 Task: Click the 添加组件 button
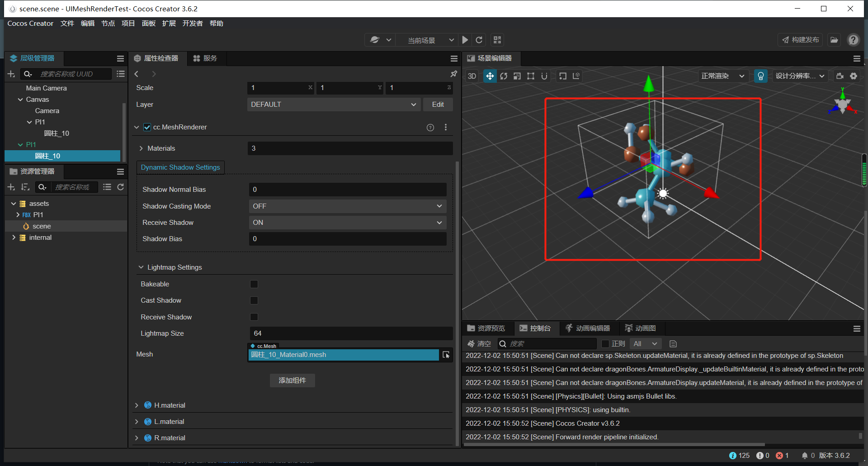(292, 380)
